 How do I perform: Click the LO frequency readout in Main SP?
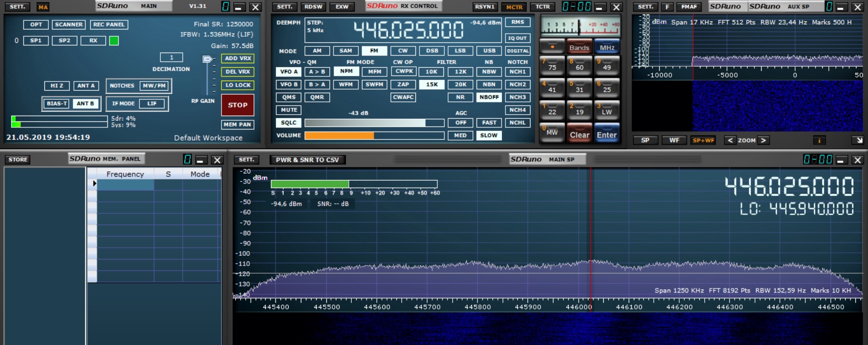click(797, 208)
